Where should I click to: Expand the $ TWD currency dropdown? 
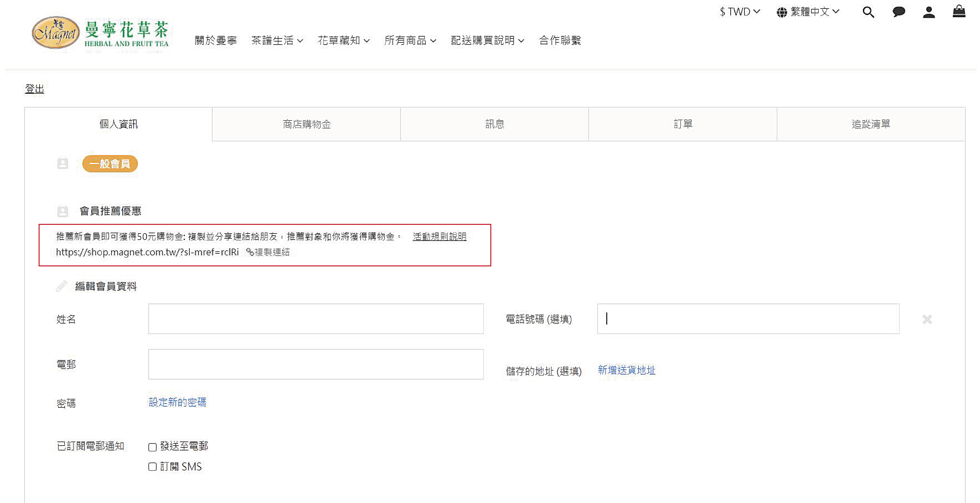[739, 12]
